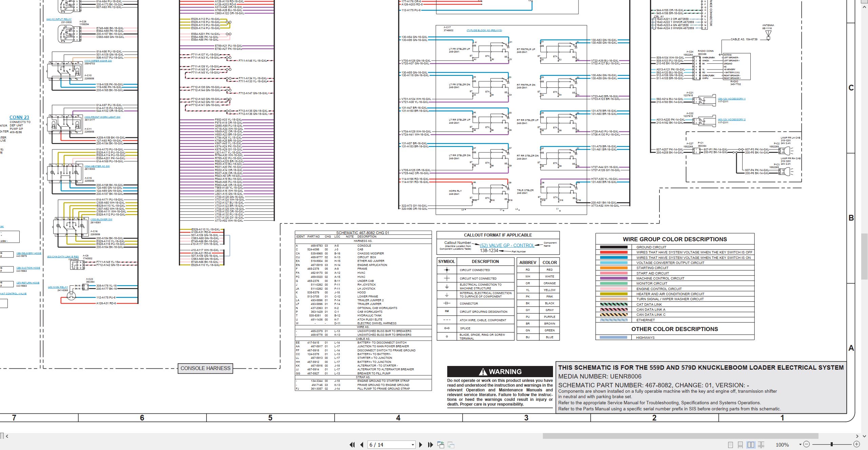
Task: Open the (104) HEATER AC SW link
Action: 97,166
